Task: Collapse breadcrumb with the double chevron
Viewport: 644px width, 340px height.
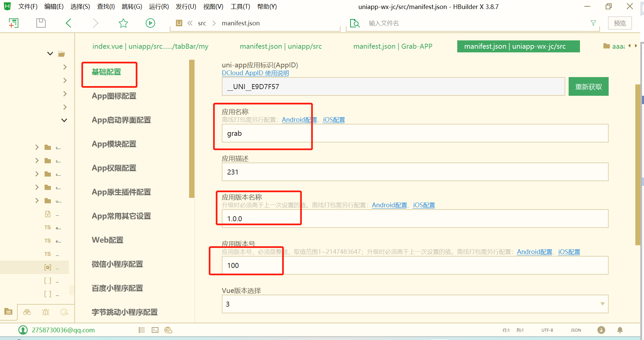Action: 190,23
